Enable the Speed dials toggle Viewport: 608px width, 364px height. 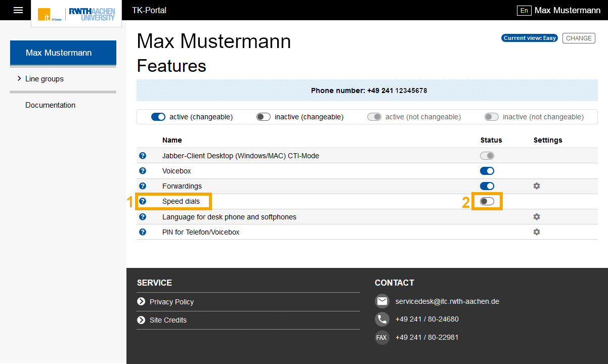(487, 201)
